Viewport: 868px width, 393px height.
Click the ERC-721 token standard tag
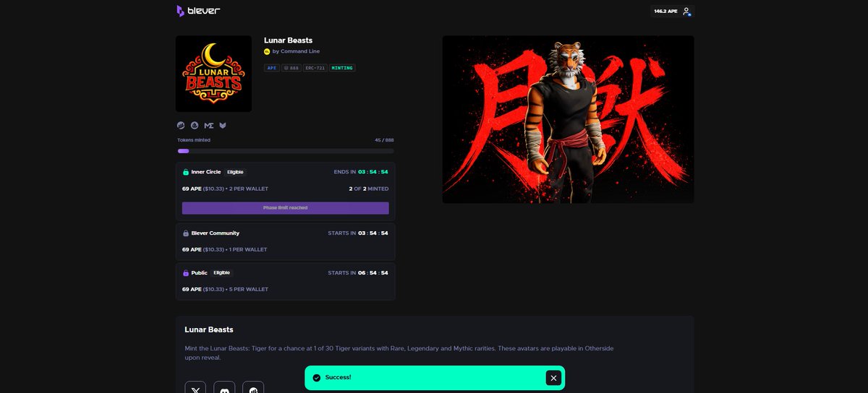coord(315,68)
